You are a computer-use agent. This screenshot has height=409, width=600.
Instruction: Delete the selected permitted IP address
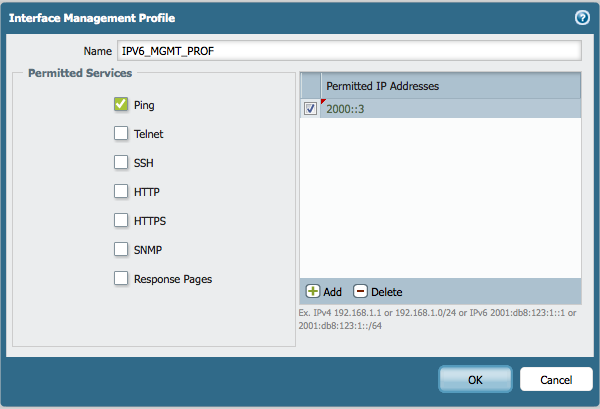click(x=377, y=292)
